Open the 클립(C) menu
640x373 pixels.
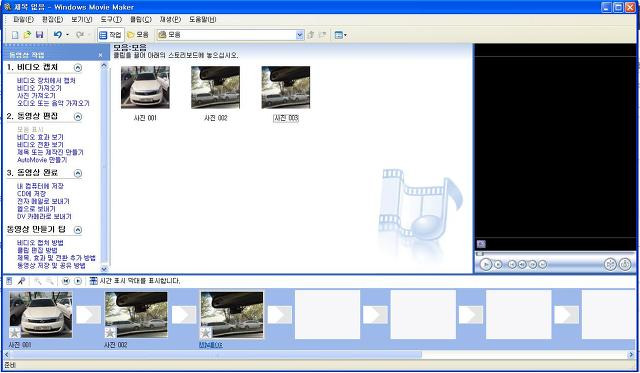(x=141, y=19)
